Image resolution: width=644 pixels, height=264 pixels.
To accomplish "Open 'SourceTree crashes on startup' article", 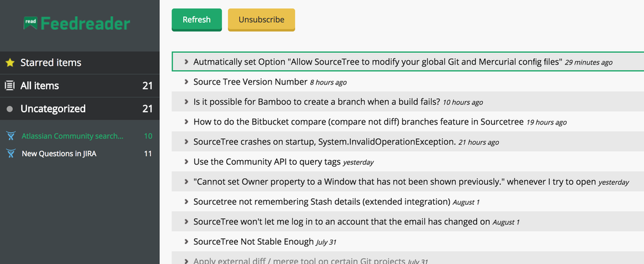I will click(x=325, y=142).
